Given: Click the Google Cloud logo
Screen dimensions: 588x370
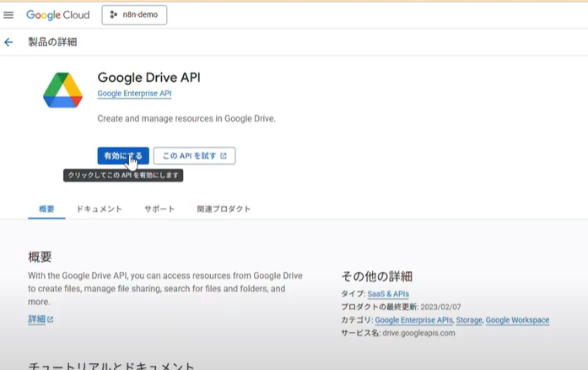Looking at the screenshot, I should pyautogui.click(x=57, y=15).
